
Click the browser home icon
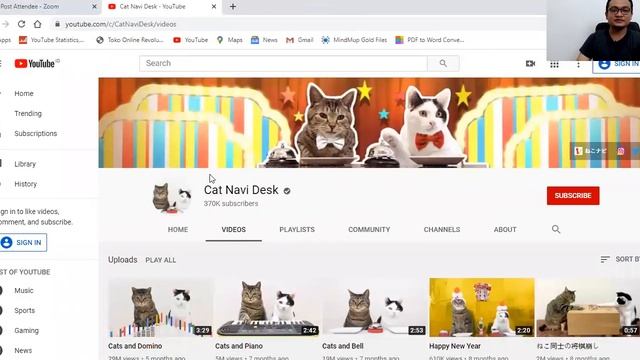click(38, 24)
